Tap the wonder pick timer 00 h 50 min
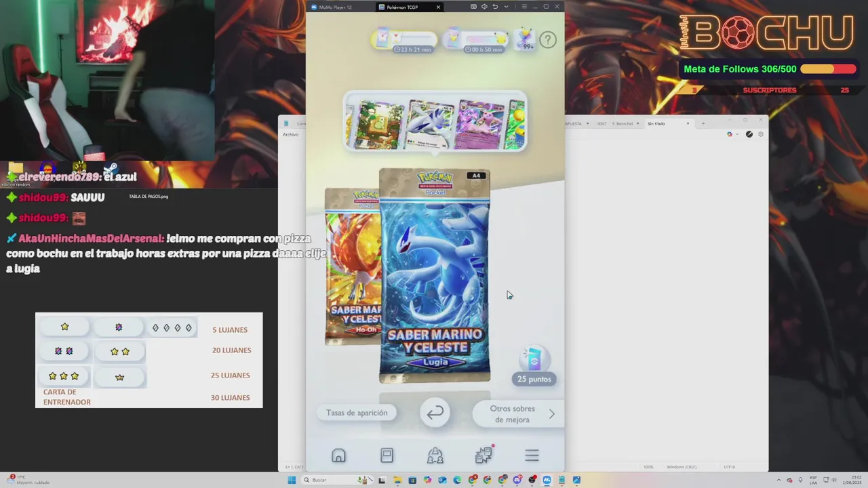This screenshot has width=868, height=488. click(x=476, y=41)
